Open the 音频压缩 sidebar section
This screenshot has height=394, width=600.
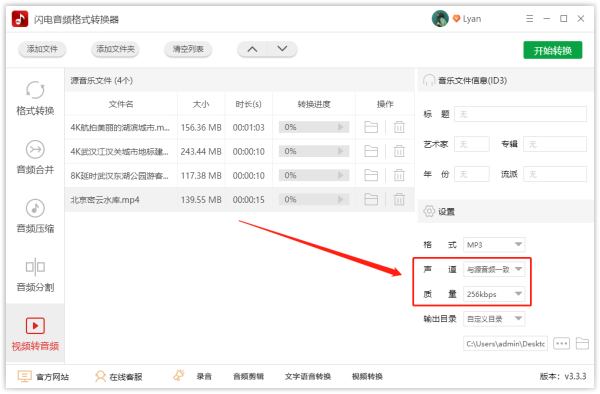coord(35,216)
